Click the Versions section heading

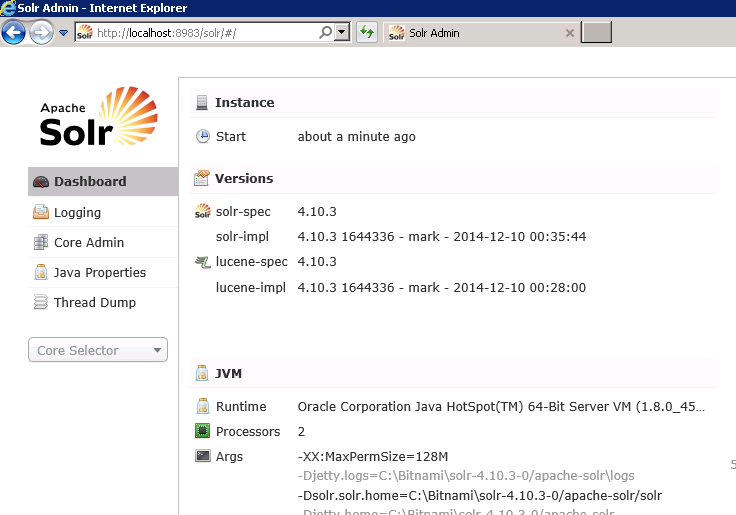(244, 178)
